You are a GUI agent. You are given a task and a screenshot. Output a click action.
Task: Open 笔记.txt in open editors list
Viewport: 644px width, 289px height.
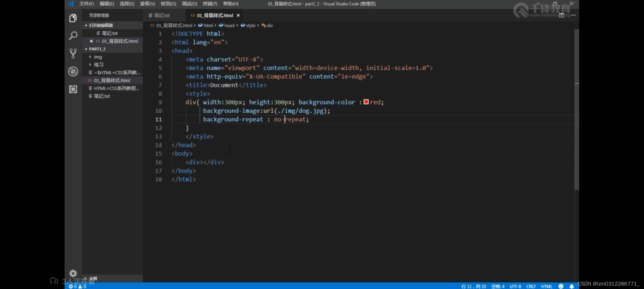[x=113, y=33]
